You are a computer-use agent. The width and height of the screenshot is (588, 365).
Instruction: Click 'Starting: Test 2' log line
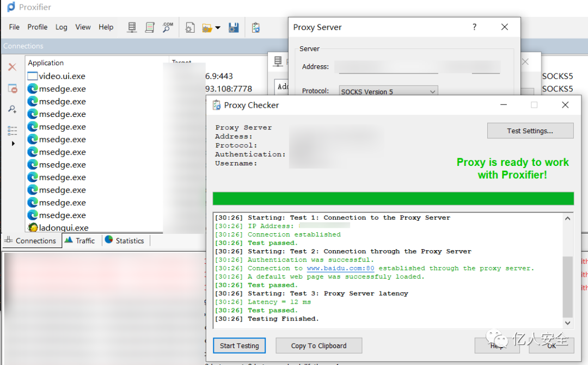(x=343, y=251)
